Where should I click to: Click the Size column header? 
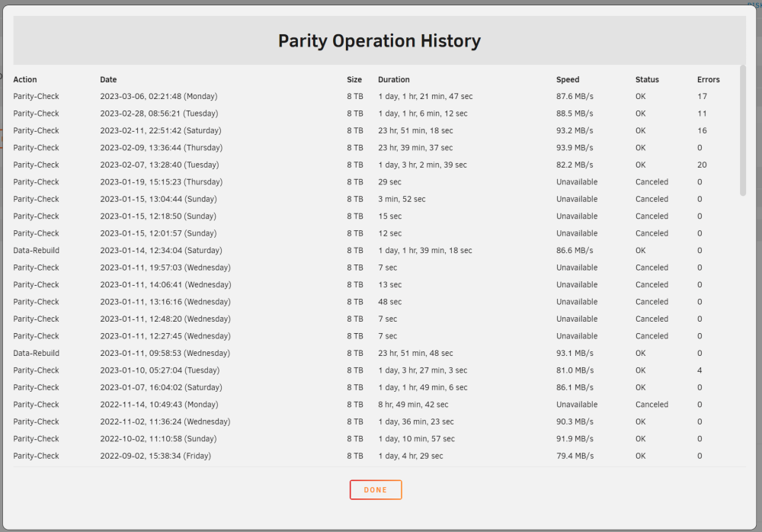(354, 79)
